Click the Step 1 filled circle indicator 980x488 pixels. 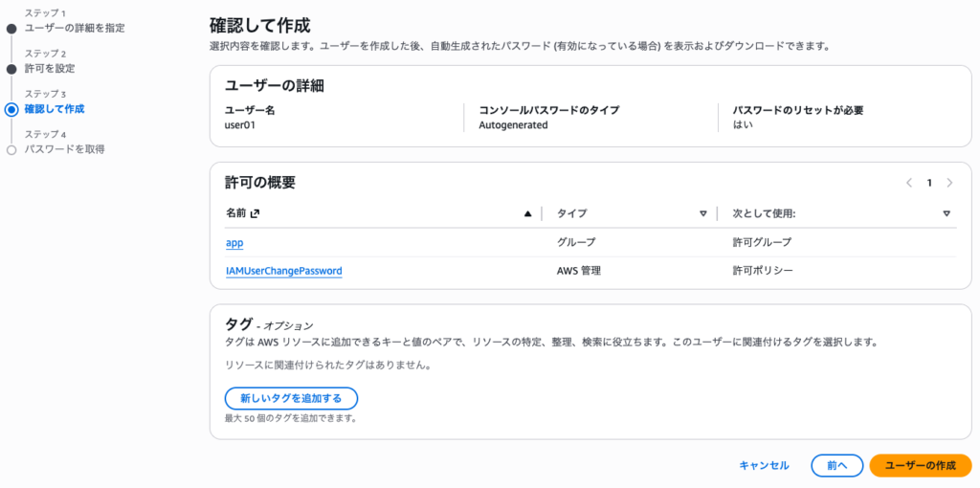11,29
